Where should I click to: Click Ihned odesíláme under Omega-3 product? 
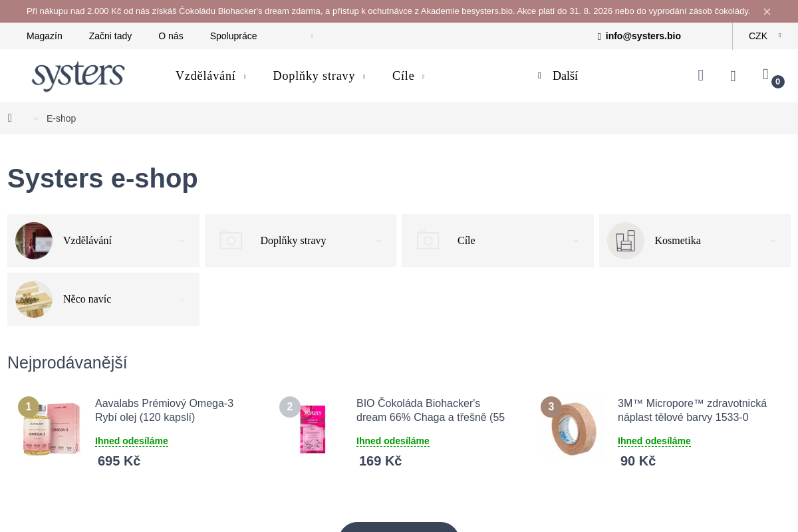132,441
